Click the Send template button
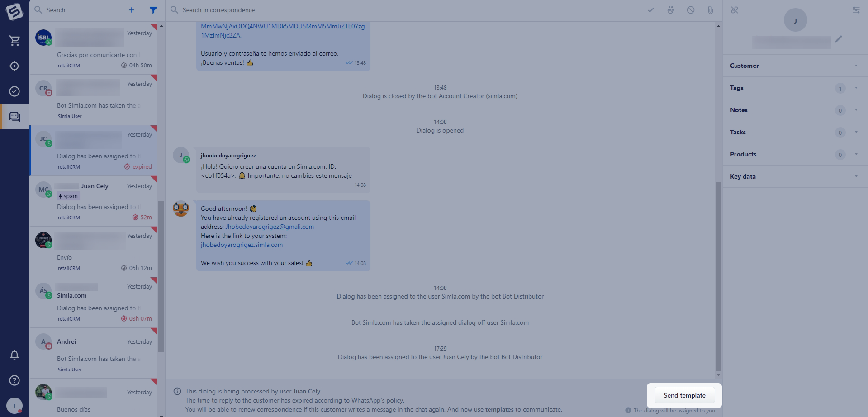Screen dimensions: 868x417 (684, 395)
